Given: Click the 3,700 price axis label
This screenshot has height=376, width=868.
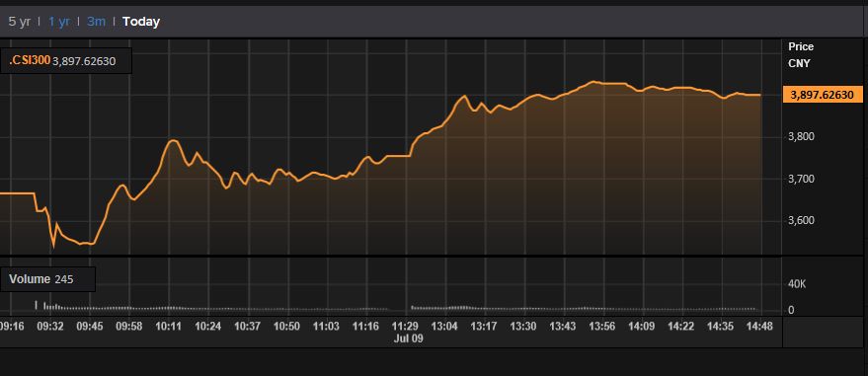Looking at the screenshot, I should click(x=801, y=179).
